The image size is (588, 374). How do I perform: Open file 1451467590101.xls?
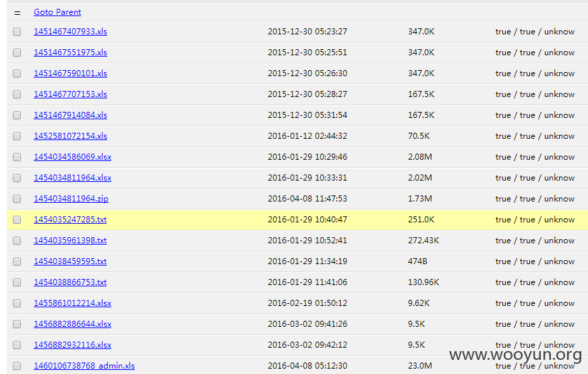coord(71,73)
